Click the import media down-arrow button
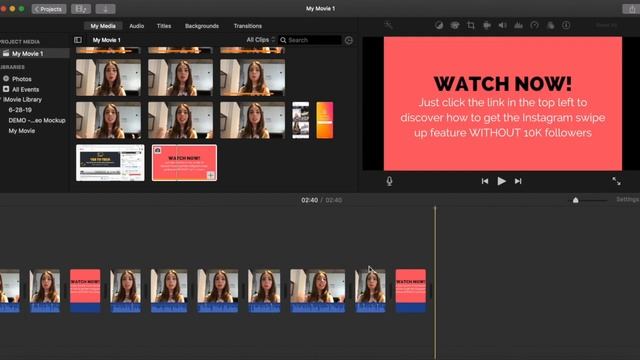640x360 pixels. tap(105, 9)
